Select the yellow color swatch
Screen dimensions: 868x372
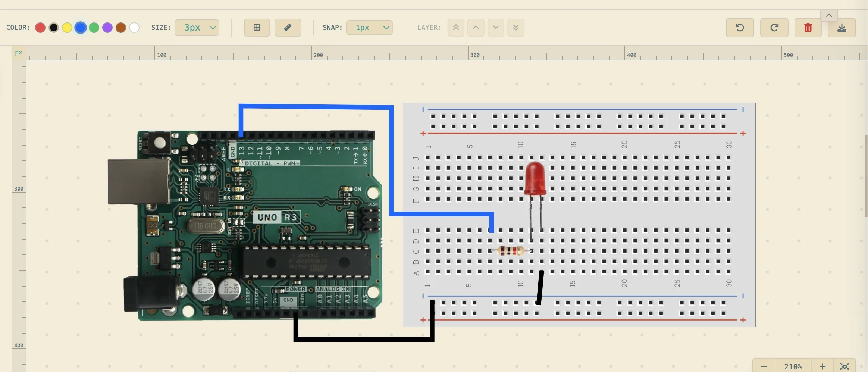[67, 28]
